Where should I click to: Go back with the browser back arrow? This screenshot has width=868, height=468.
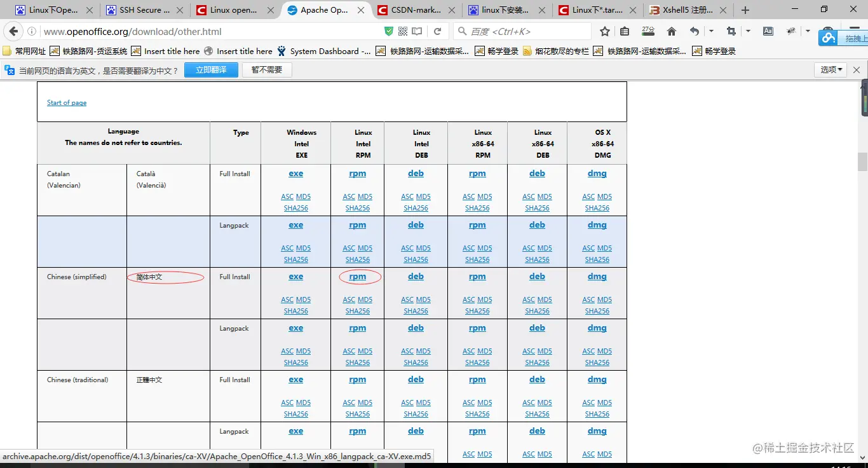[x=13, y=31]
